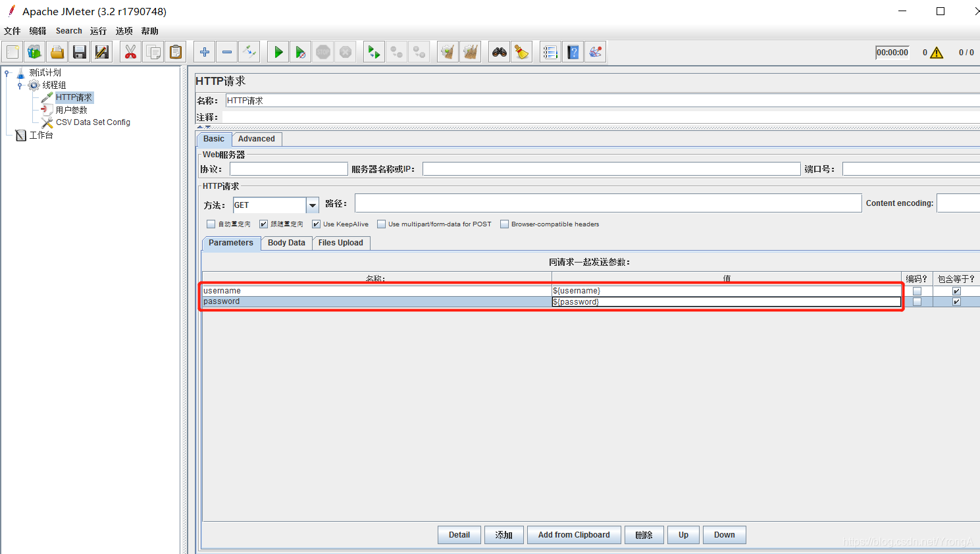Save the test plan with floppy icon
This screenshot has width=980, height=554.
80,52
